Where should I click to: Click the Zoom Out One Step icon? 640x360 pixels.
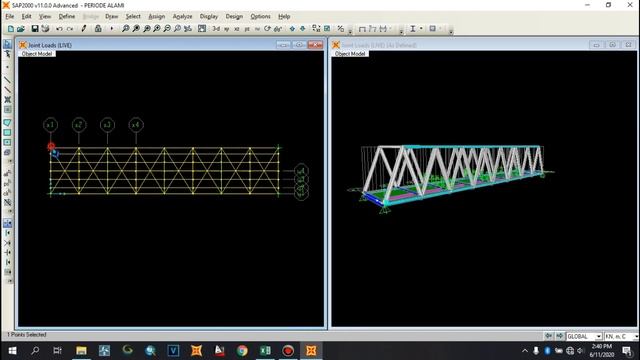coord(167,29)
